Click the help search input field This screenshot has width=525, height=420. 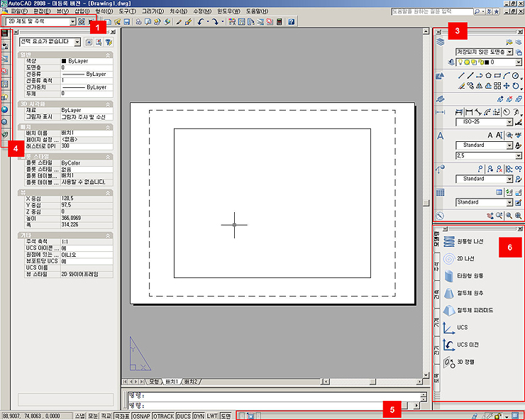point(432,11)
